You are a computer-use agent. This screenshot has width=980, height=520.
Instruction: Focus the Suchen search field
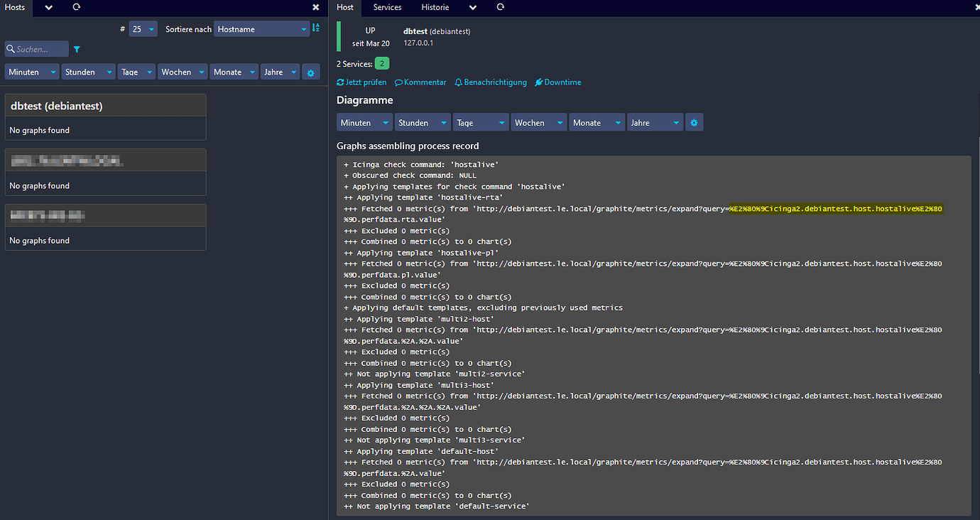(x=37, y=49)
